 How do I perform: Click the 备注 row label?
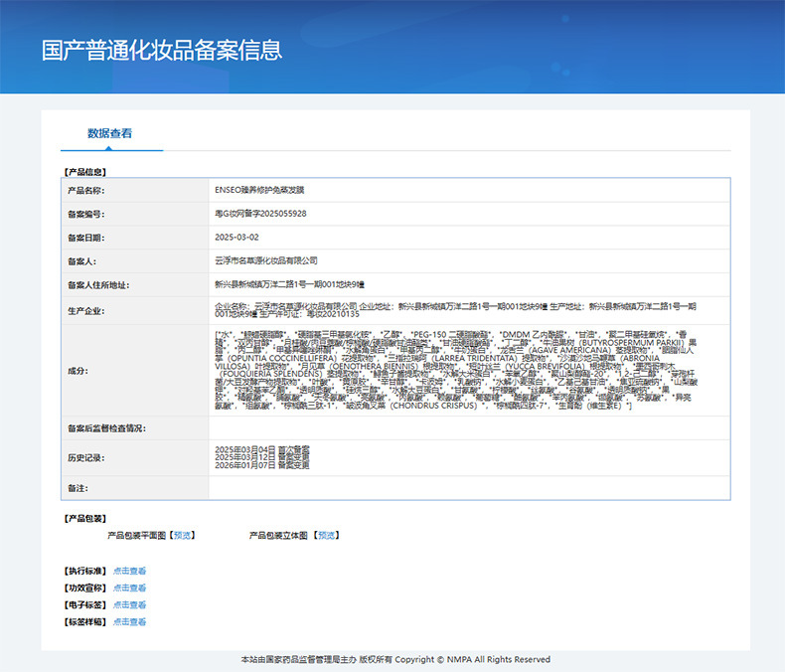click(x=78, y=488)
